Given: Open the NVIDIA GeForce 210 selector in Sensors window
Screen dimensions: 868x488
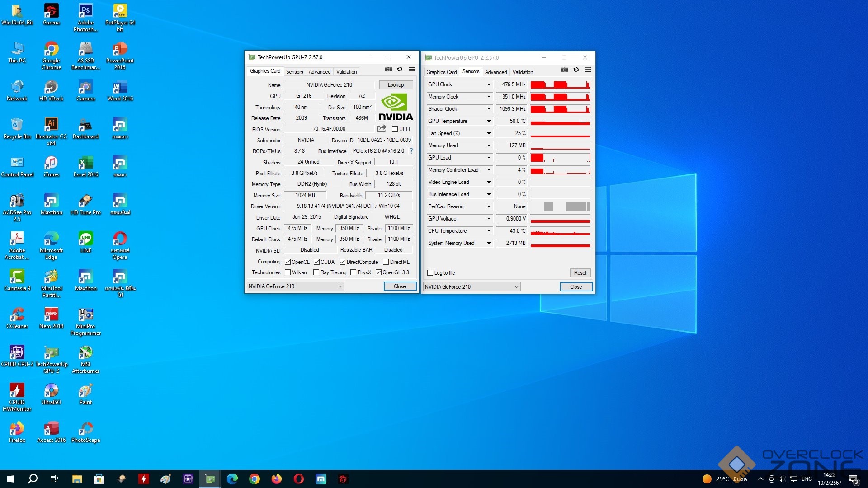Looking at the screenshot, I should (x=472, y=287).
